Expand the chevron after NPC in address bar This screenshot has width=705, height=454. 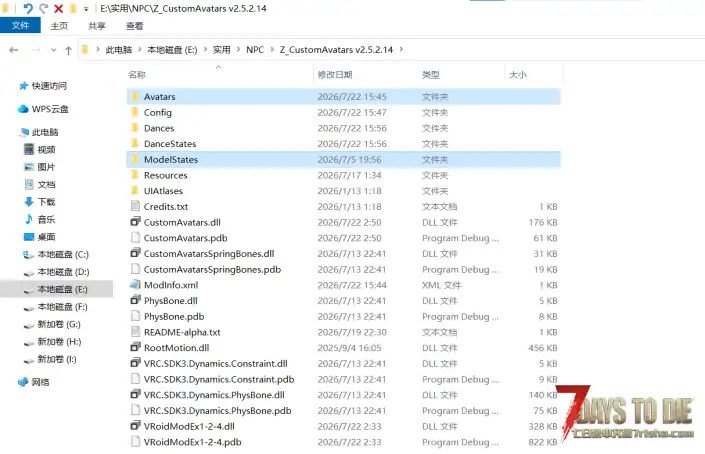(x=272, y=49)
